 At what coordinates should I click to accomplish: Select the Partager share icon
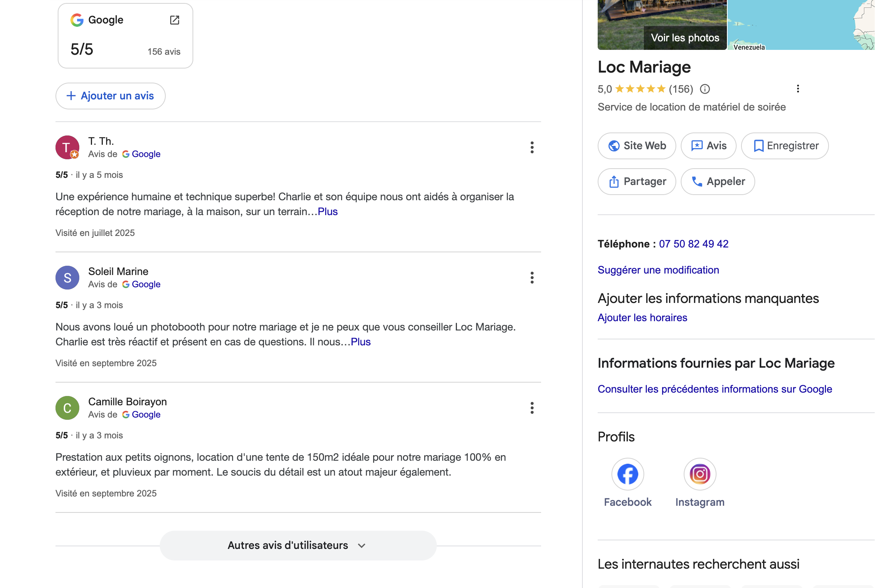pos(614,182)
